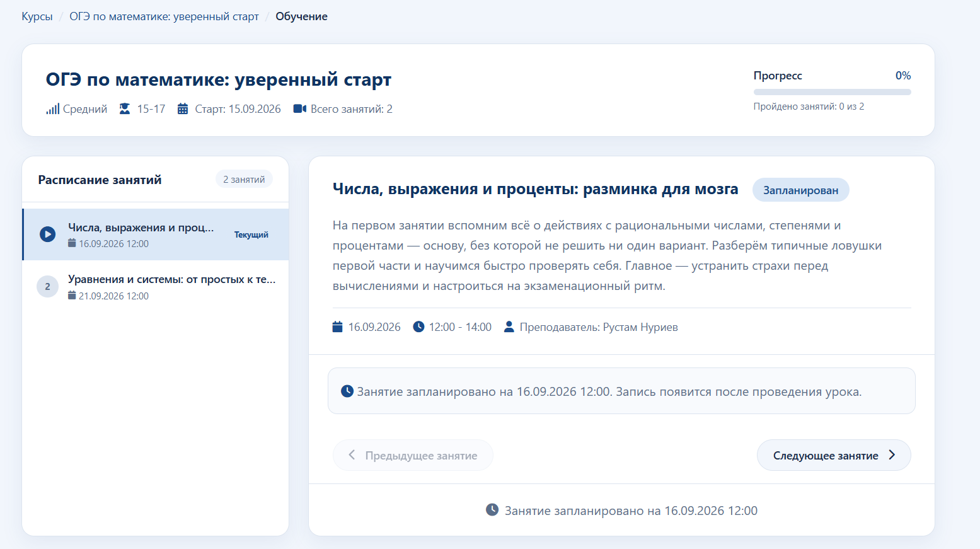Screen dimensions: 980x549
Task: Click the signal bars icon next to Средний
Action: tap(52, 109)
